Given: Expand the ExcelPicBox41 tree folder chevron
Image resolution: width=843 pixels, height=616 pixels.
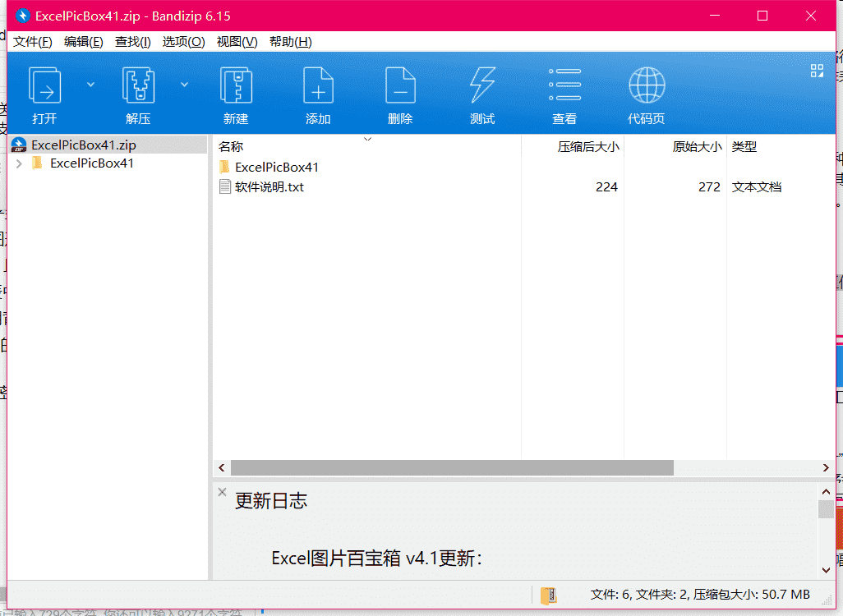Looking at the screenshot, I should tap(20, 163).
